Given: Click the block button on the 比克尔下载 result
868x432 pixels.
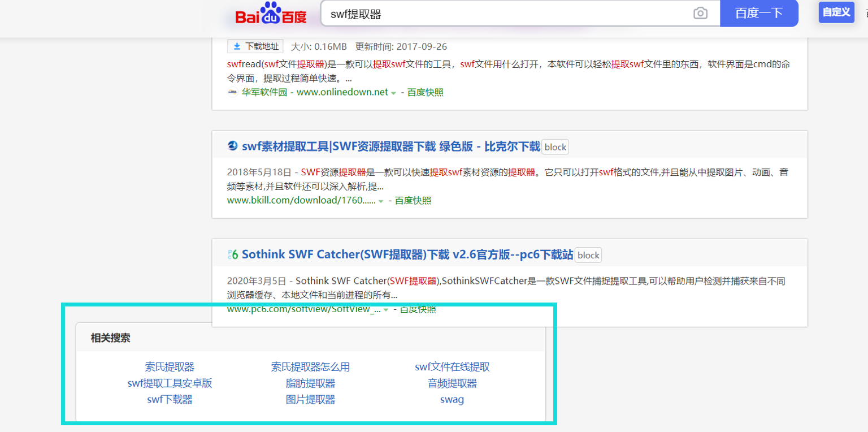Looking at the screenshot, I should coord(555,146).
